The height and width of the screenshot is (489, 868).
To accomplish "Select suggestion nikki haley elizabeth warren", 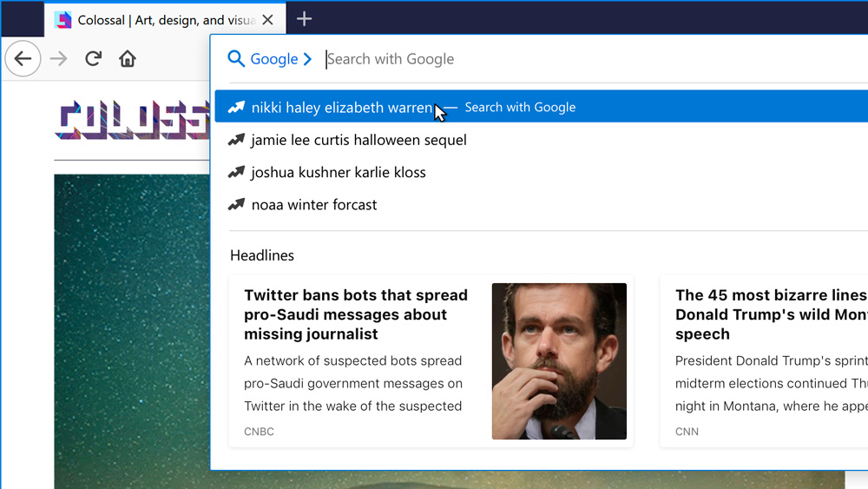I will (541, 106).
